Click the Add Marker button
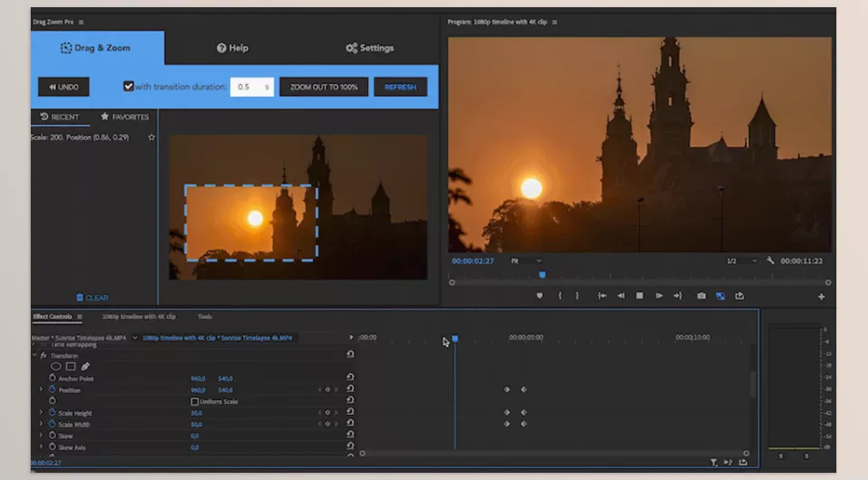868x480 pixels. pyautogui.click(x=540, y=296)
